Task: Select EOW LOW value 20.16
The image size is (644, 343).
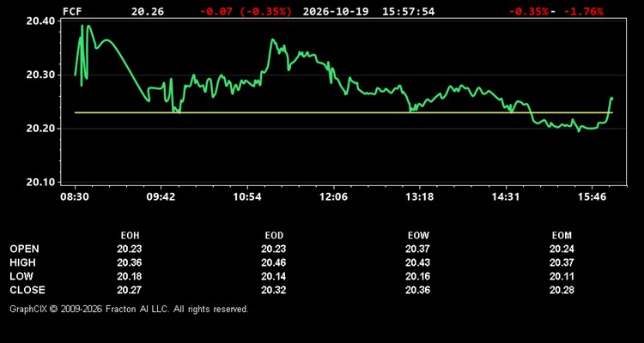Action: click(417, 276)
